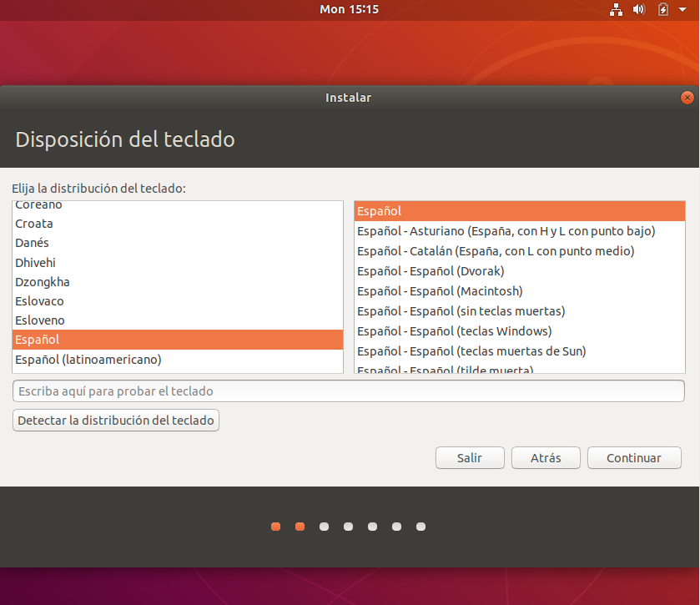
Task: Select Español (Macintosh) variant
Action: 520,291
